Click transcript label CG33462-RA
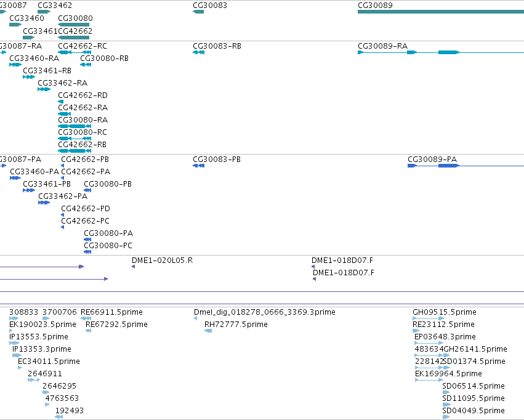The height and width of the screenshot is (420, 524). [x=62, y=83]
